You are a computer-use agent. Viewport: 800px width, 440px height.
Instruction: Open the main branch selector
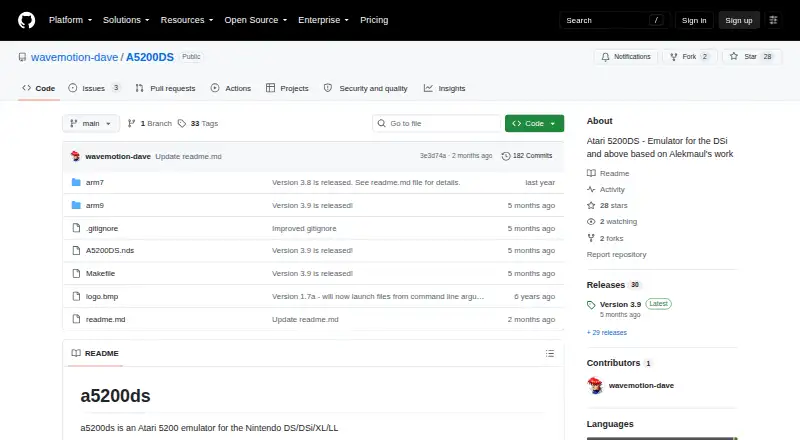pos(91,124)
